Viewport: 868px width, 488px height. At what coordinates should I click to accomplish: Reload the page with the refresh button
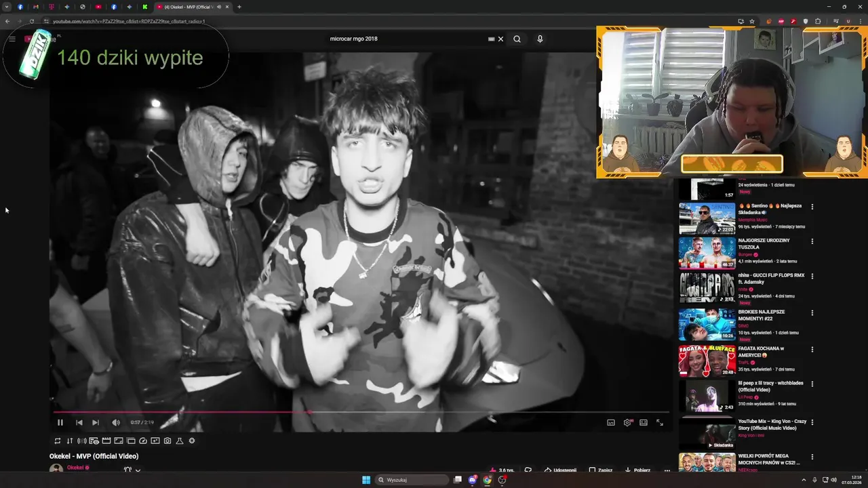[31, 21]
